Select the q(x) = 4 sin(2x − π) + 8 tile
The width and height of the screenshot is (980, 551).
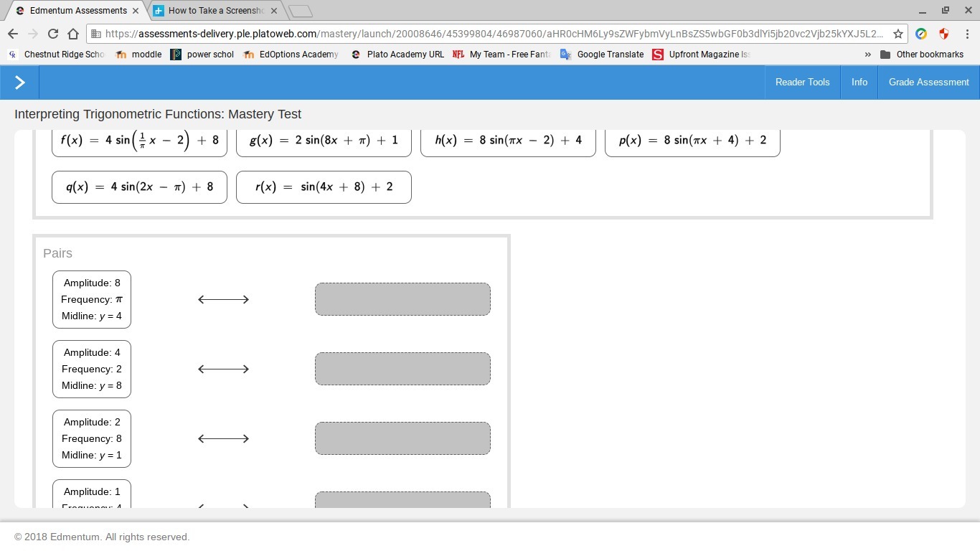click(139, 187)
